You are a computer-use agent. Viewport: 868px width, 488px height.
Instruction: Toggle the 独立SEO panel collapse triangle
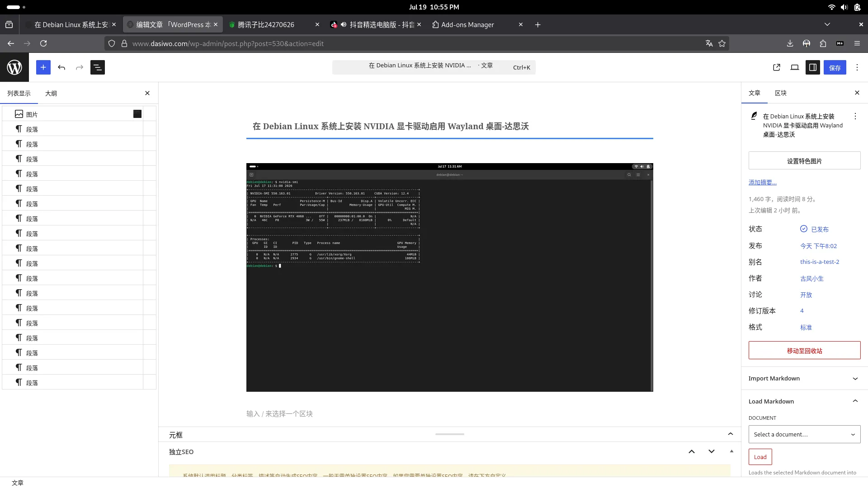(731, 451)
